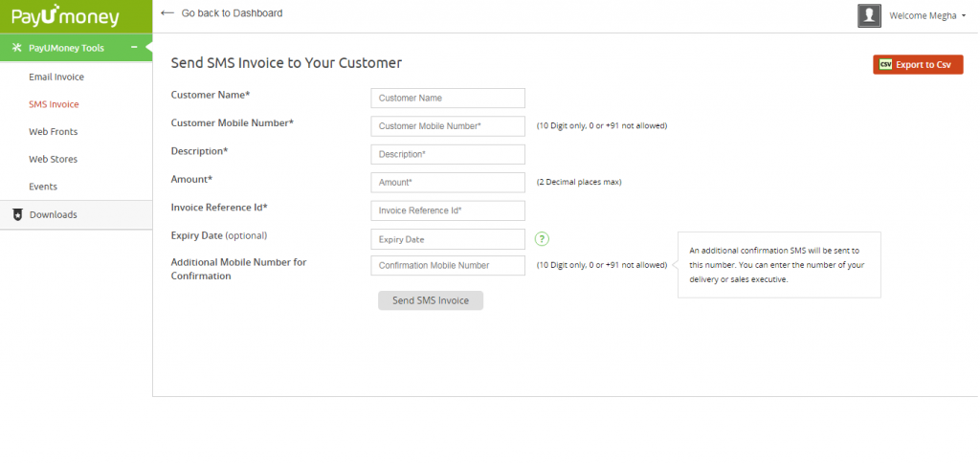
Task: Click the CSV icon on Export button
Action: point(885,64)
